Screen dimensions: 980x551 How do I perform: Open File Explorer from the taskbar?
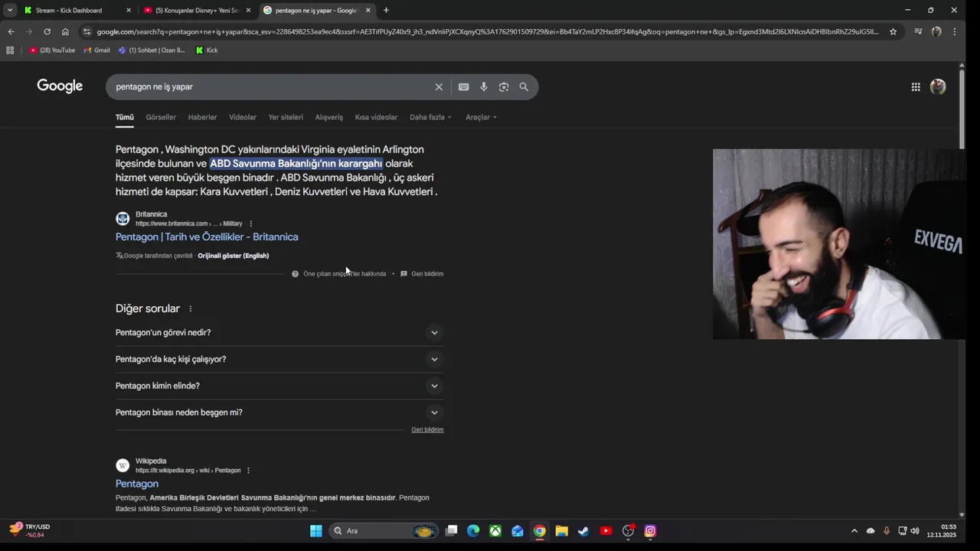click(561, 531)
